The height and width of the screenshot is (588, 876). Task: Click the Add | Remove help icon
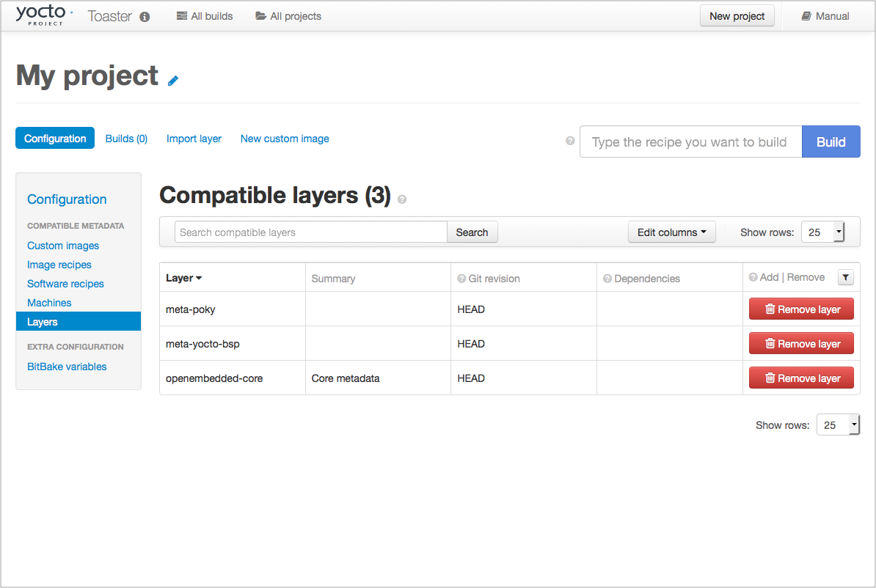point(753,277)
